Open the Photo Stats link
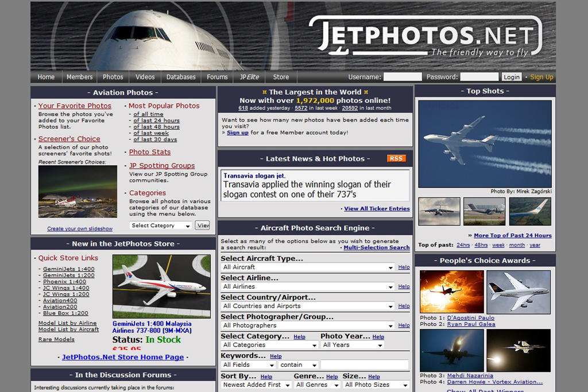Image resolution: width=588 pixels, height=392 pixels. [150, 152]
